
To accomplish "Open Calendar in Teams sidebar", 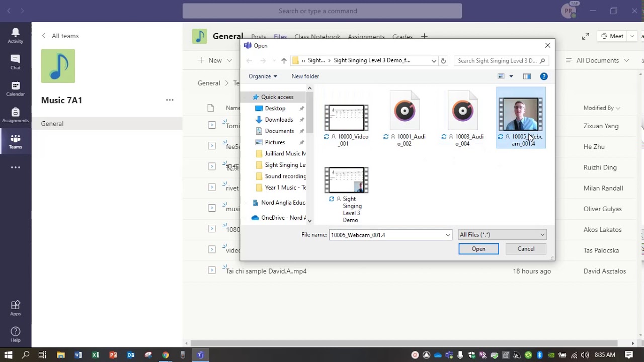I will coord(16,88).
